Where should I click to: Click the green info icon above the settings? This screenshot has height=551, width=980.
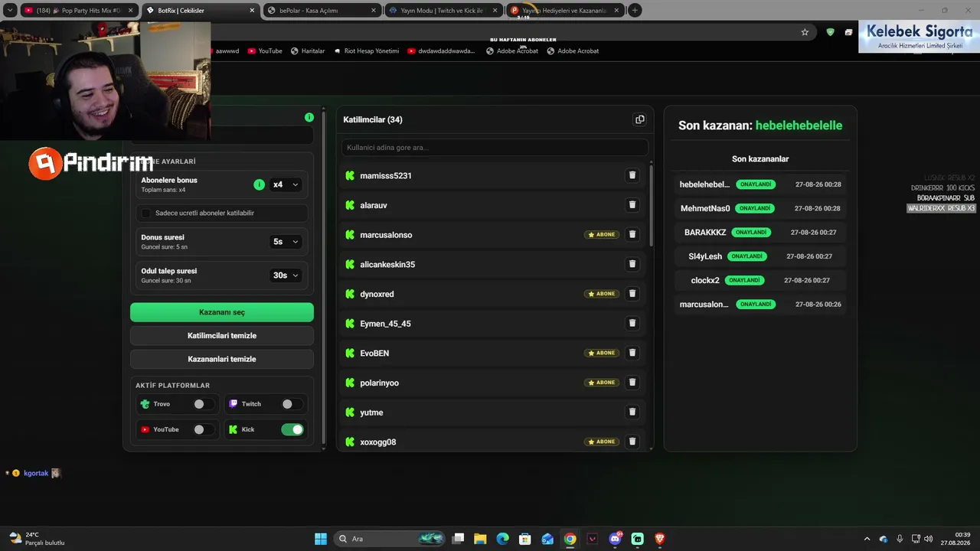click(309, 117)
